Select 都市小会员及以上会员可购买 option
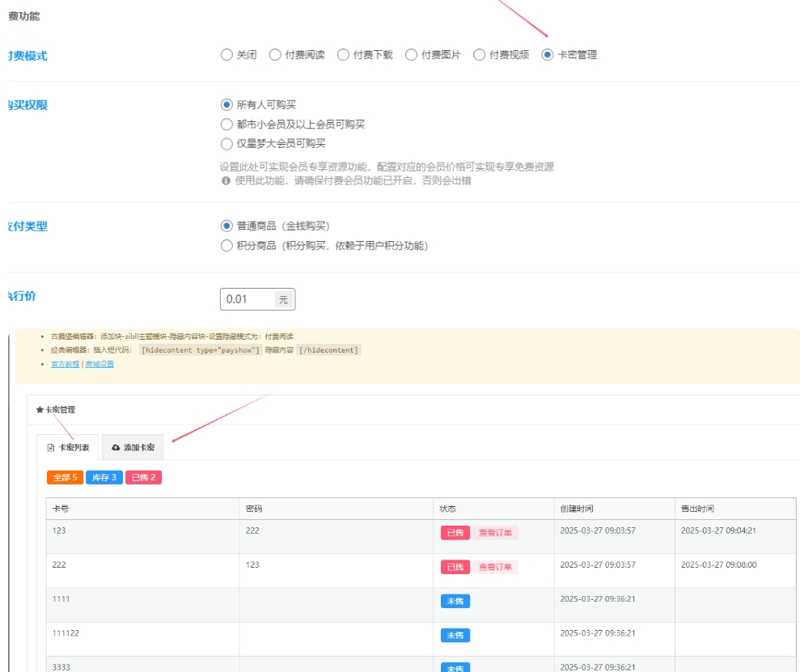 click(x=226, y=125)
